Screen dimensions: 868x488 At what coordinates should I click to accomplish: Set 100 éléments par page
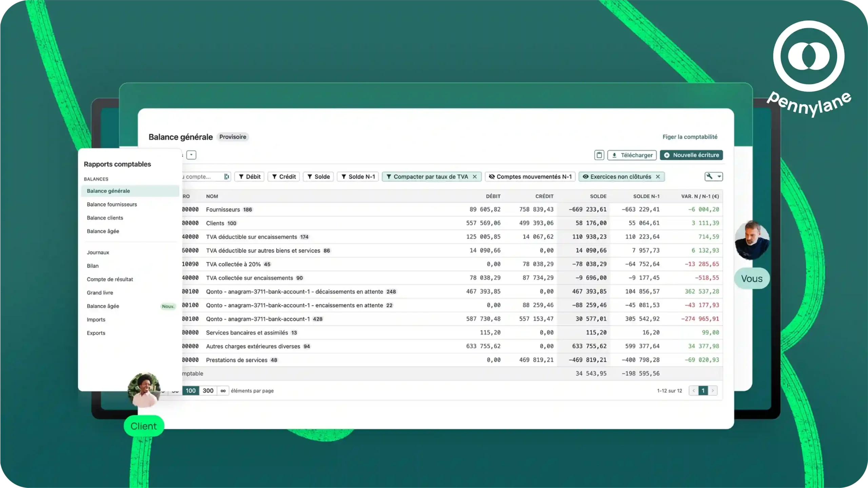pyautogui.click(x=191, y=391)
